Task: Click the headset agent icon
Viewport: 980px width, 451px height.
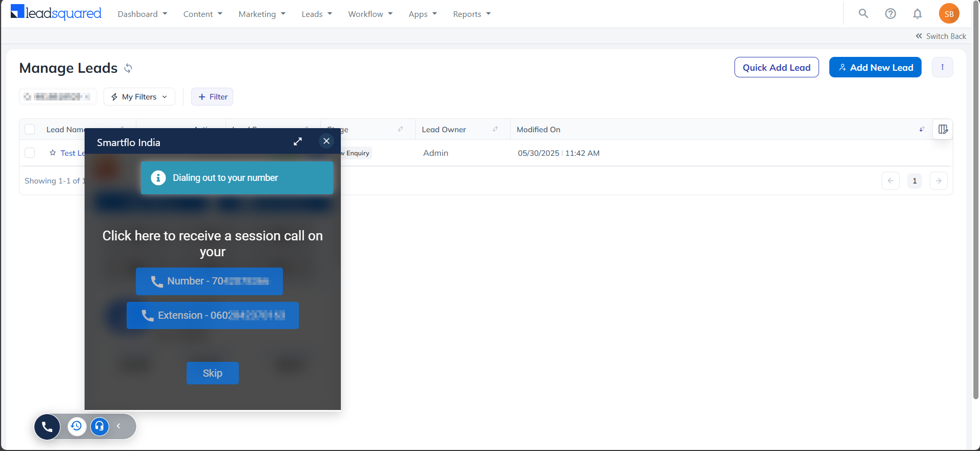Action: pos(99,426)
